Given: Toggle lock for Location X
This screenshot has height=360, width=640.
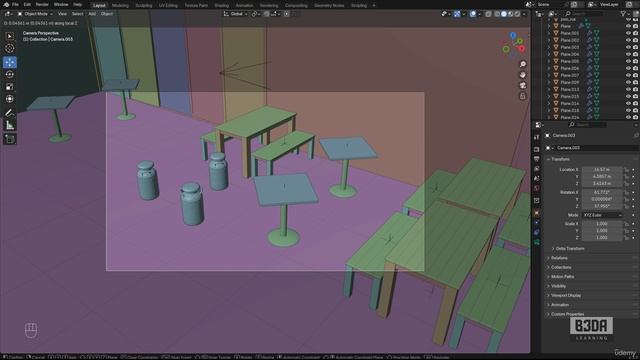Looking at the screenshot, I should pyautogui.click(x=626, y=169).
